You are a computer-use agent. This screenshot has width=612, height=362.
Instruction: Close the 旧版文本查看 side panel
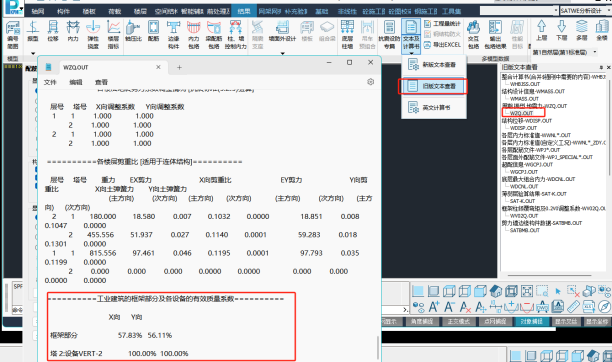[608, 67]
